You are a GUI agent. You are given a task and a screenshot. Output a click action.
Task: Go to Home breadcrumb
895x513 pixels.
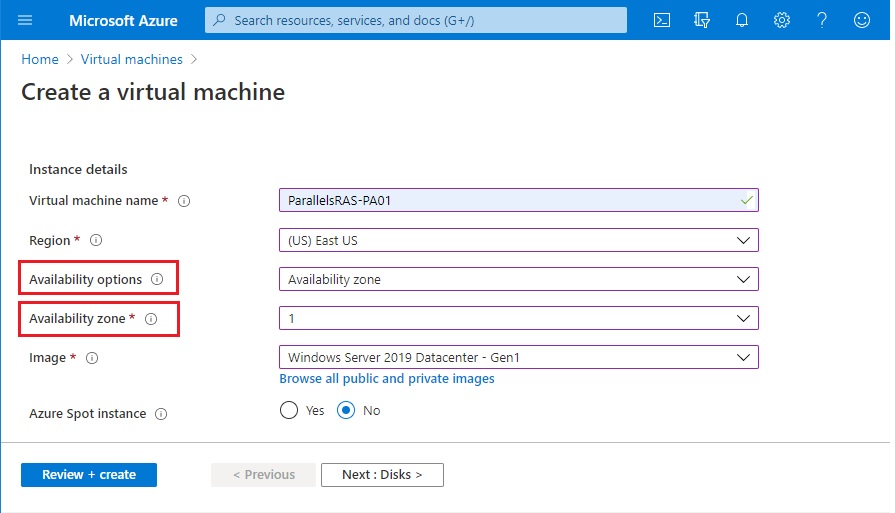40,59
